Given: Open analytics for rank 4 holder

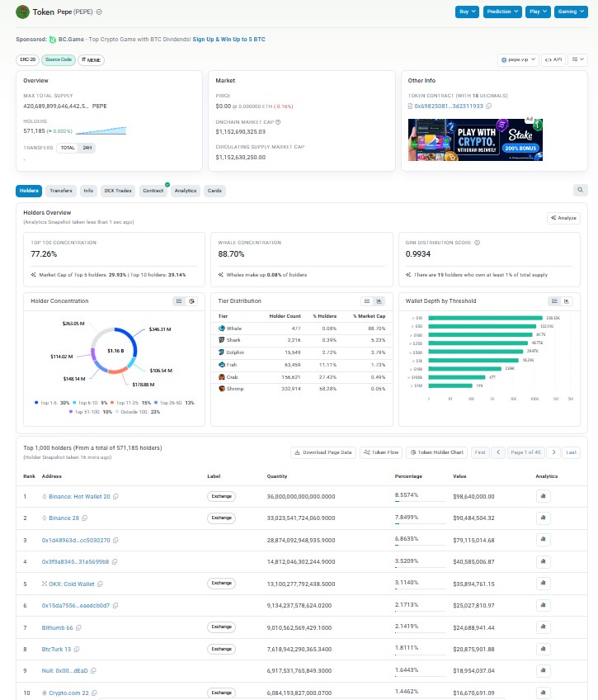Looking at the screenshot, I should point(544,561).
